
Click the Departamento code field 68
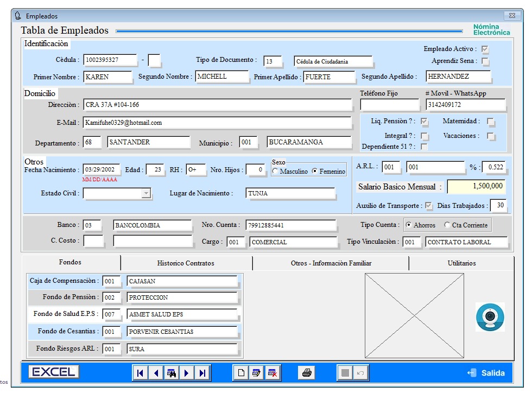(92, 142)
